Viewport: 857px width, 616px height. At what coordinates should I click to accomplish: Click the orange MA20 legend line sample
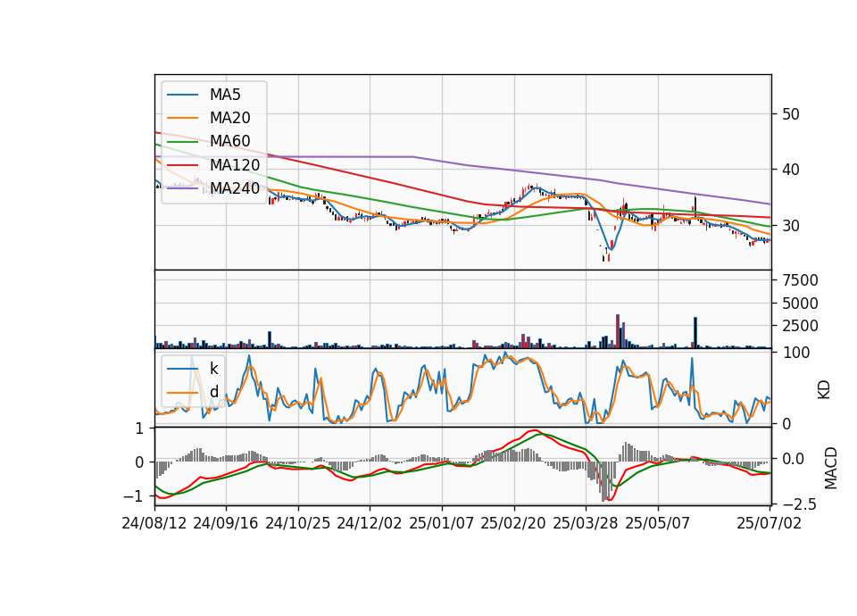coord(182,118)
